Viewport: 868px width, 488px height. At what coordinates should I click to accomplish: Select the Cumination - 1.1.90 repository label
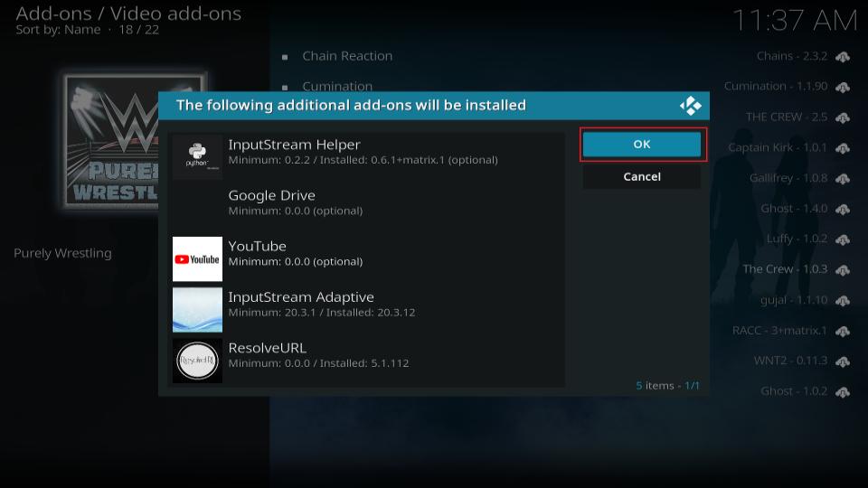point(776,87)
